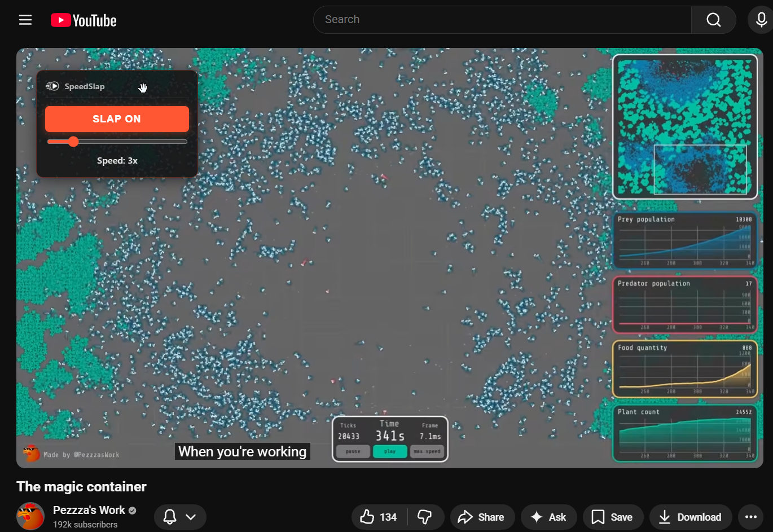Click the Share arrow icon
The width and height of the screenshot is (773, 532).
click(465, 516)
